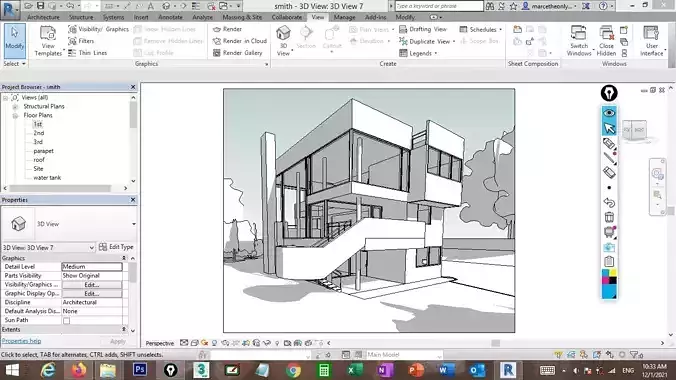The image size is (676, 380).
Task: Open the Legends dropdown
Action: [x=418, y=53]
